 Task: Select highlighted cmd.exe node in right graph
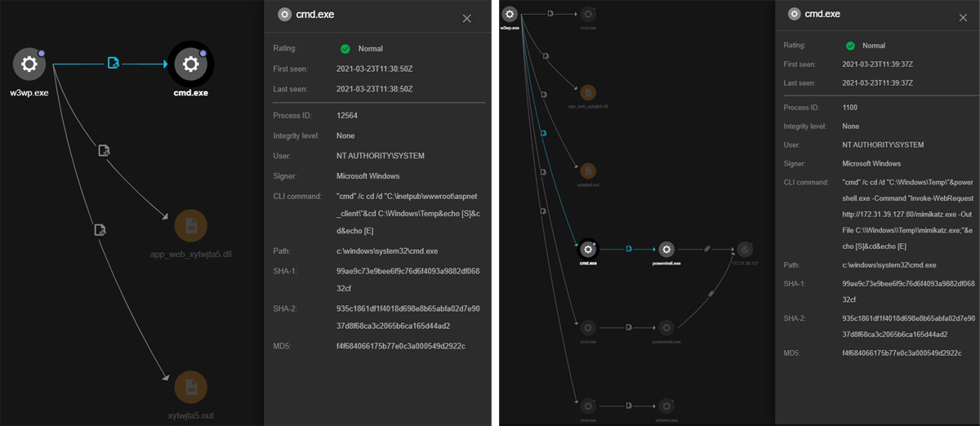(x=587, y=250)
